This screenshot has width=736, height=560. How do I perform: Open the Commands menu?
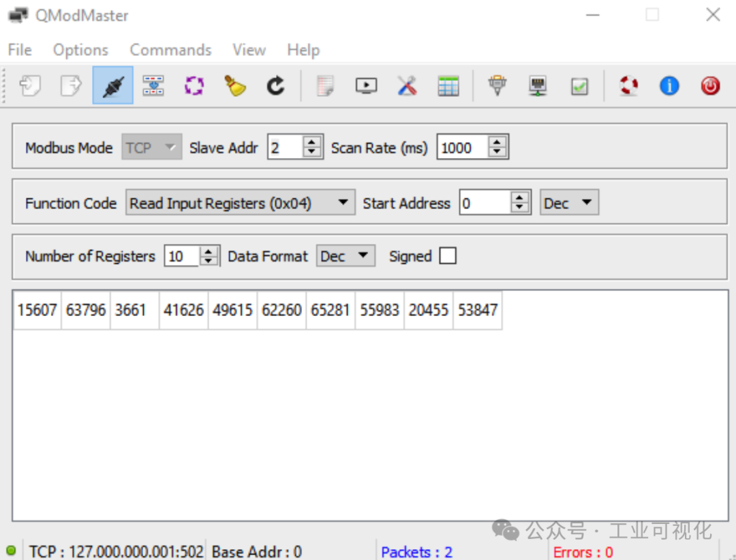coord(171,50)
